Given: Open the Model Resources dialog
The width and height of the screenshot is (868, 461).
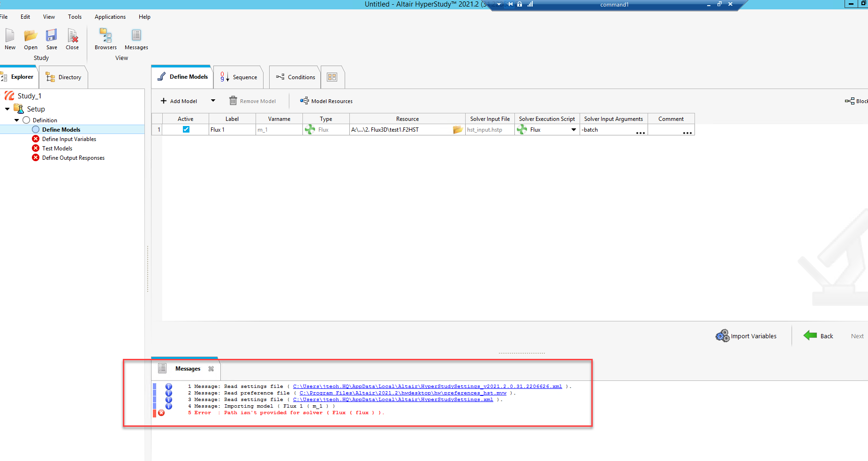Looking at the screenshot, I should [x=326, y=101].
